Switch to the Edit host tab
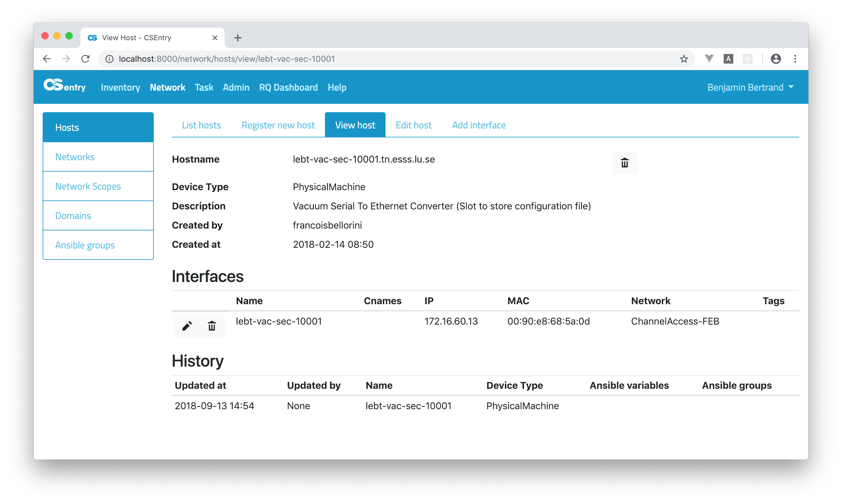This screenshot has width=842, height=504. point(413,125)
